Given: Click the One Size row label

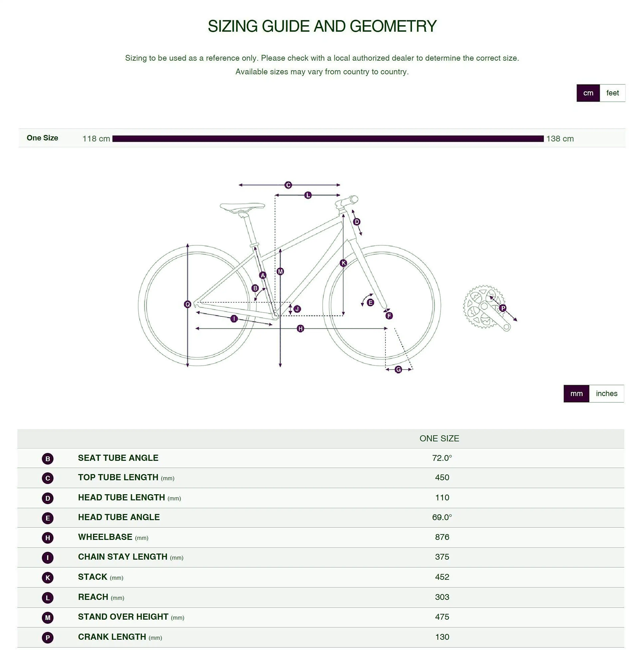Looking at the screenshot, I should (x=42, y=138).
